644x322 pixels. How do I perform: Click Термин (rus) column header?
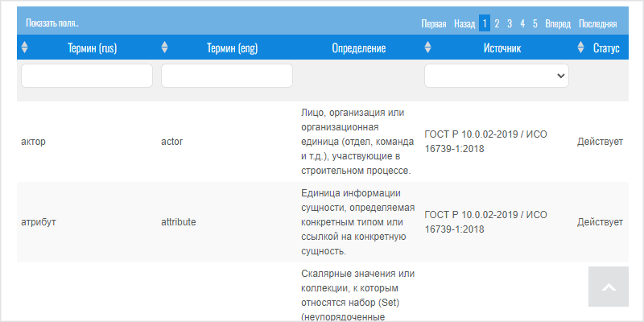[x=93, y=48]
